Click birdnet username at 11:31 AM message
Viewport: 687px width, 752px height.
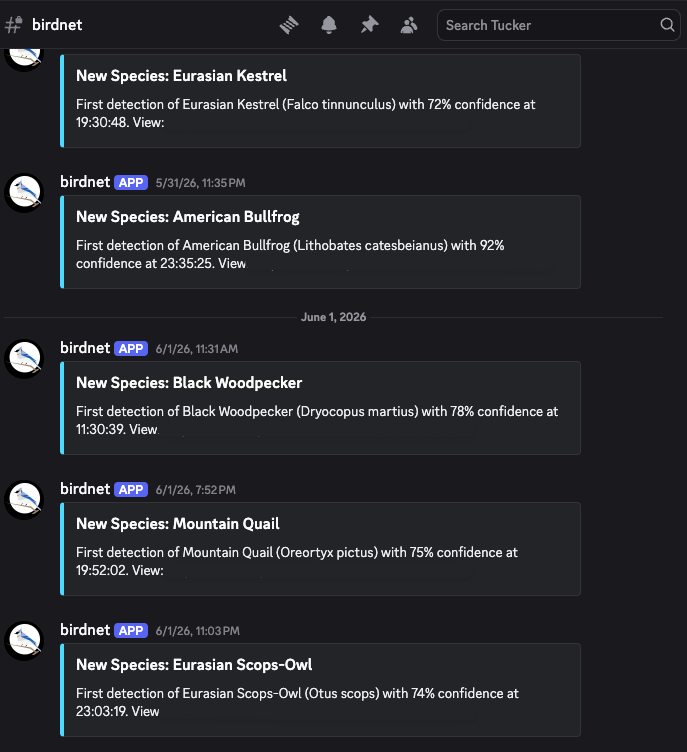point(85,348)
